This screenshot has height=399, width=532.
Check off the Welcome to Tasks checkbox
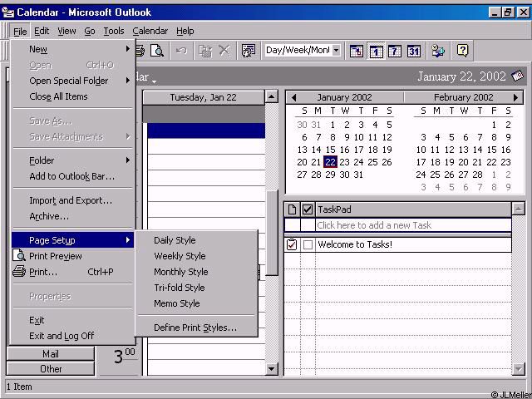click(308, 244)
